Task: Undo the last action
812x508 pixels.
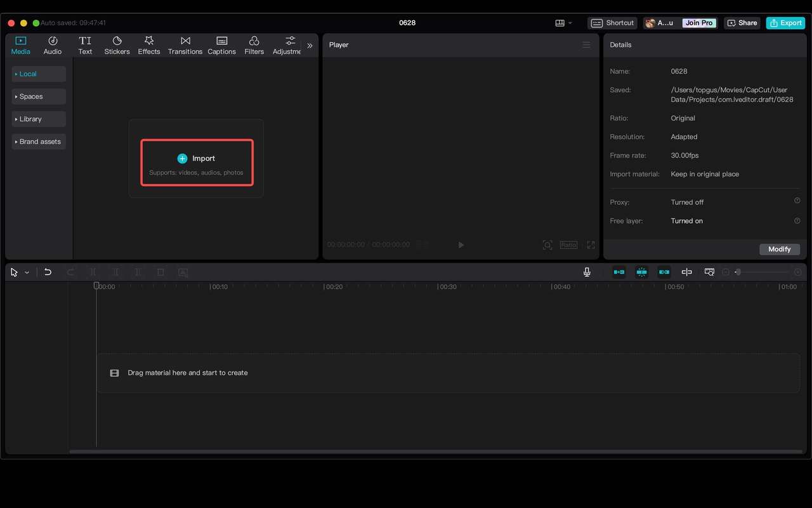Action: click(x=48, y=272)
